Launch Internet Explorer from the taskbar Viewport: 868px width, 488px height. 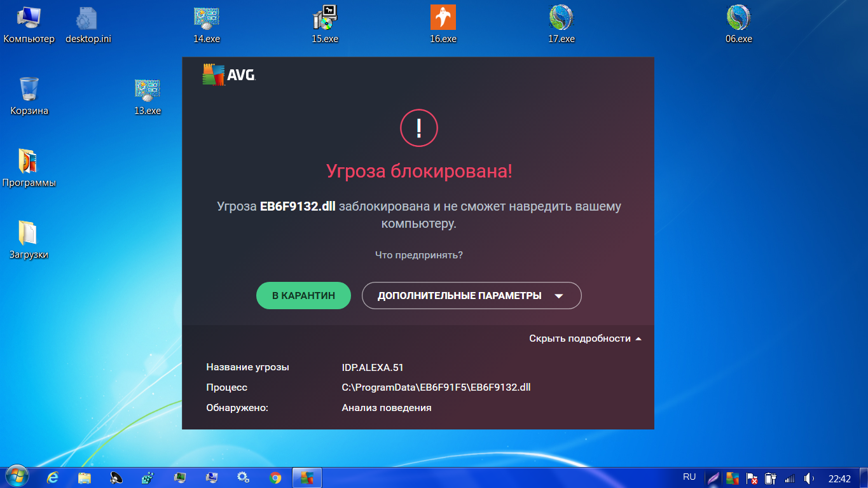pos(53,477)
